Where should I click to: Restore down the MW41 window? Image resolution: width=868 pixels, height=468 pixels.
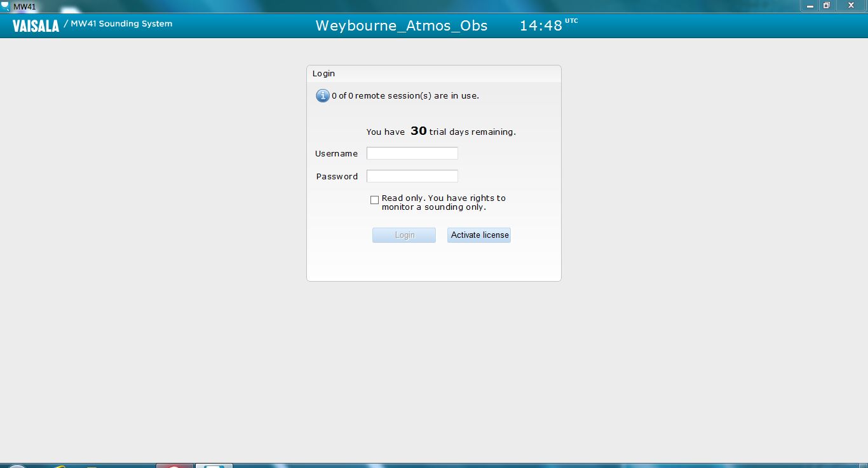point(827,6)
